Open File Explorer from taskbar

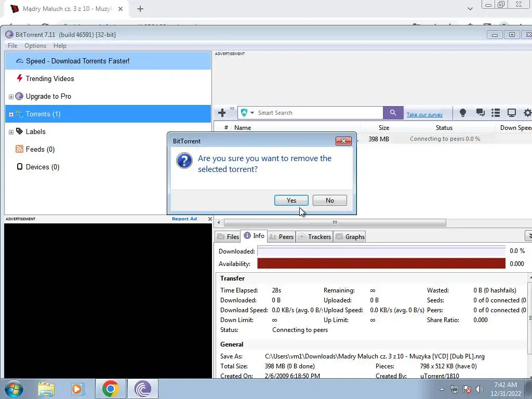coord(46,389)
